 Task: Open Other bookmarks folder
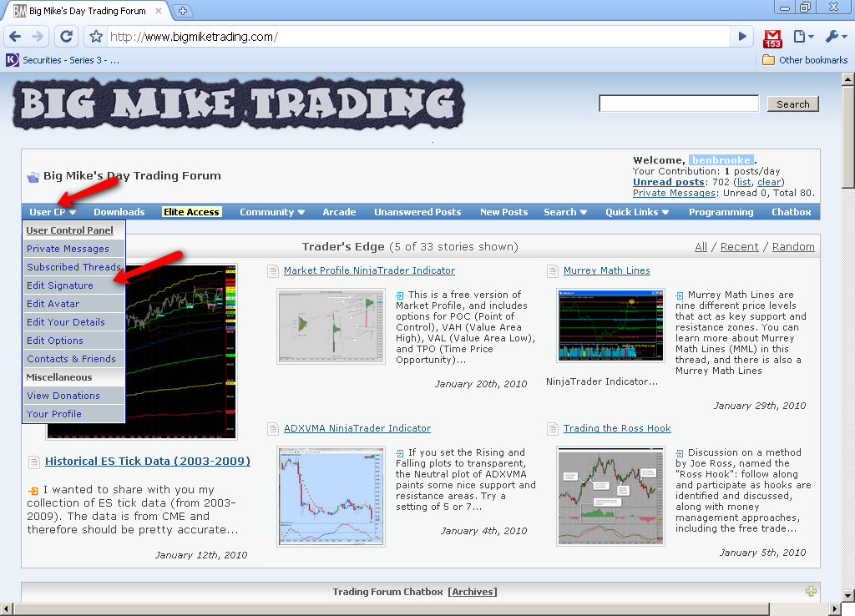[805, 60]
